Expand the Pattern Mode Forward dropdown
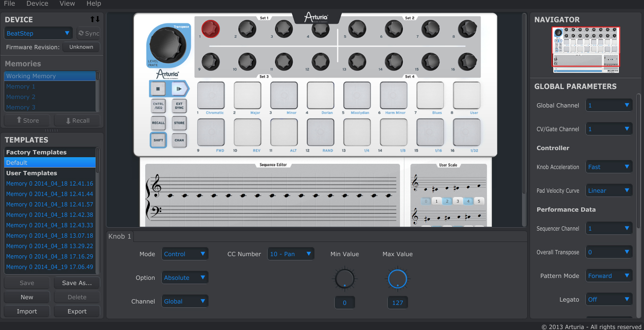The width and height of the screenshot is (644, 330). (609, 275)
